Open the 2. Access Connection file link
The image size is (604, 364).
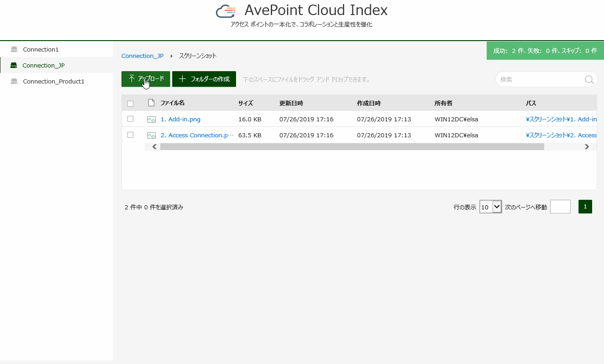197,135
